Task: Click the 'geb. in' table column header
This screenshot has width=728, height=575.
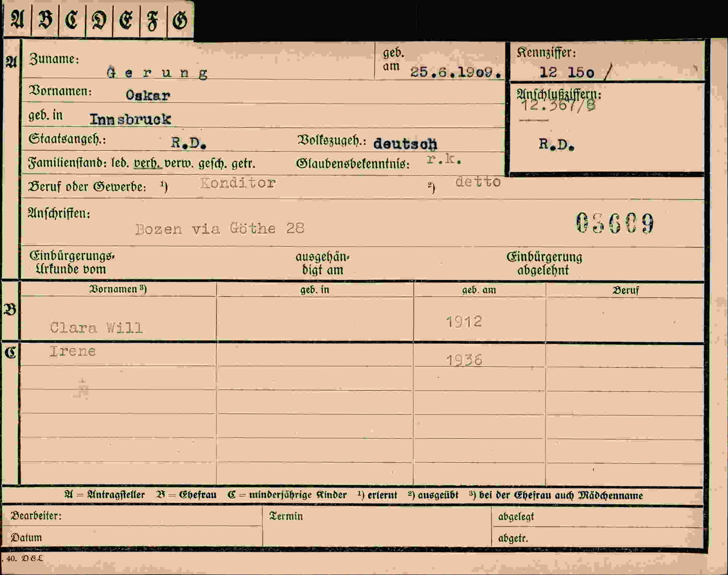Action: tap(315, 290)
